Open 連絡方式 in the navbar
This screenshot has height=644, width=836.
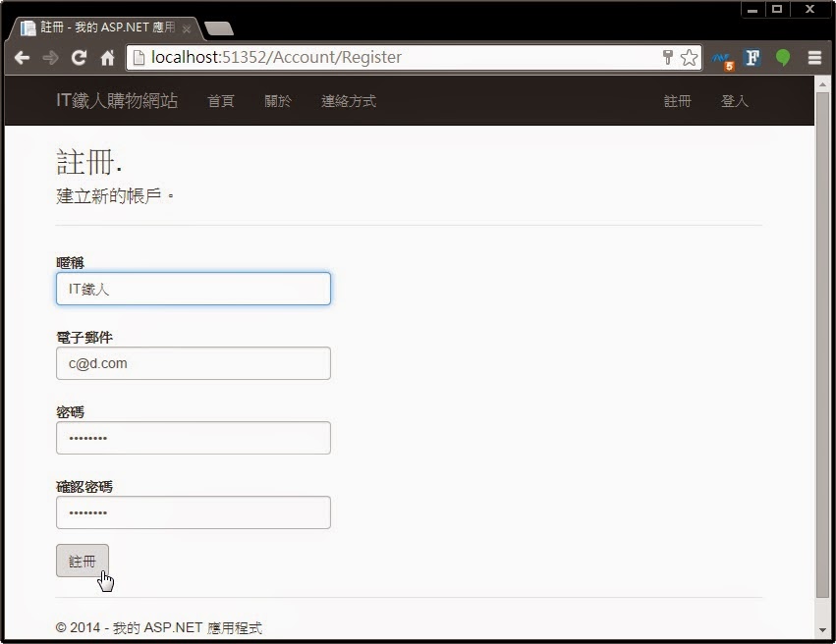pyautogui.click(x=349, y=101)
